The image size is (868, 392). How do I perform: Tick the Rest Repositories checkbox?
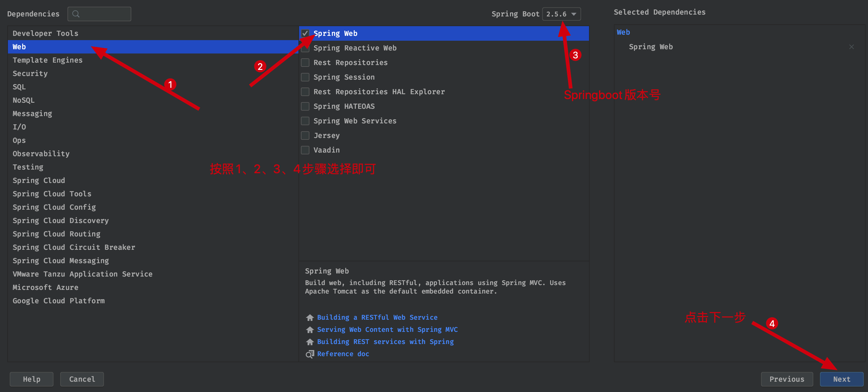pyautogui.click(x=305, y=63)
